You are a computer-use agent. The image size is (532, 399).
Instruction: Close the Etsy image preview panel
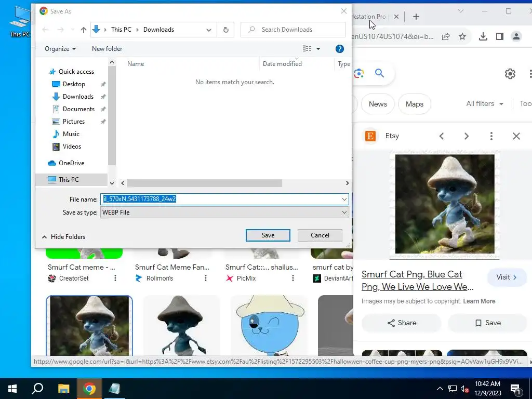tap(516, 137)
